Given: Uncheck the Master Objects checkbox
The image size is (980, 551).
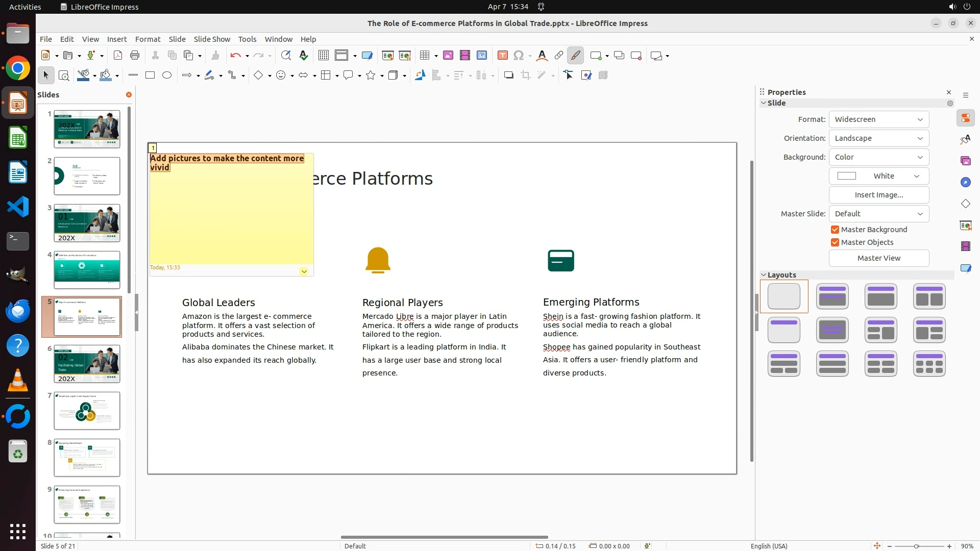Looking at the screenshot, I should point(835,242).
